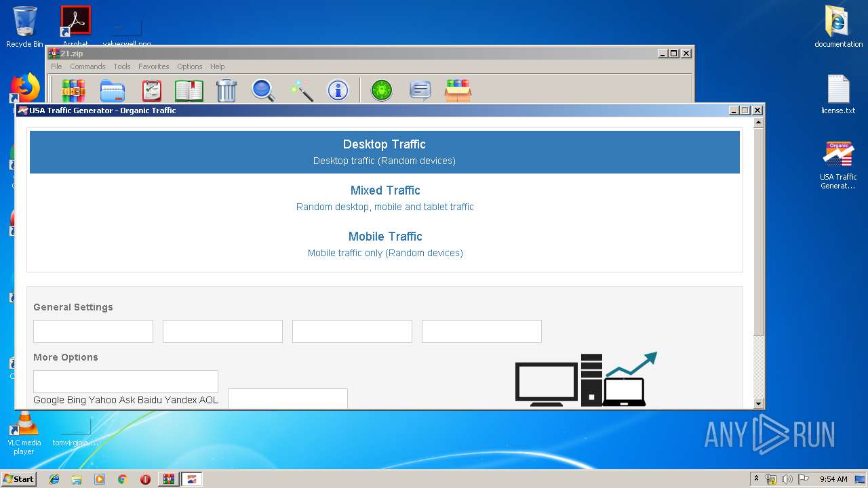Image resolution: width=868 pixels, height=488 pixels.
Task: Open the Tools menu in WinRAR
Action: coord(122,66)
